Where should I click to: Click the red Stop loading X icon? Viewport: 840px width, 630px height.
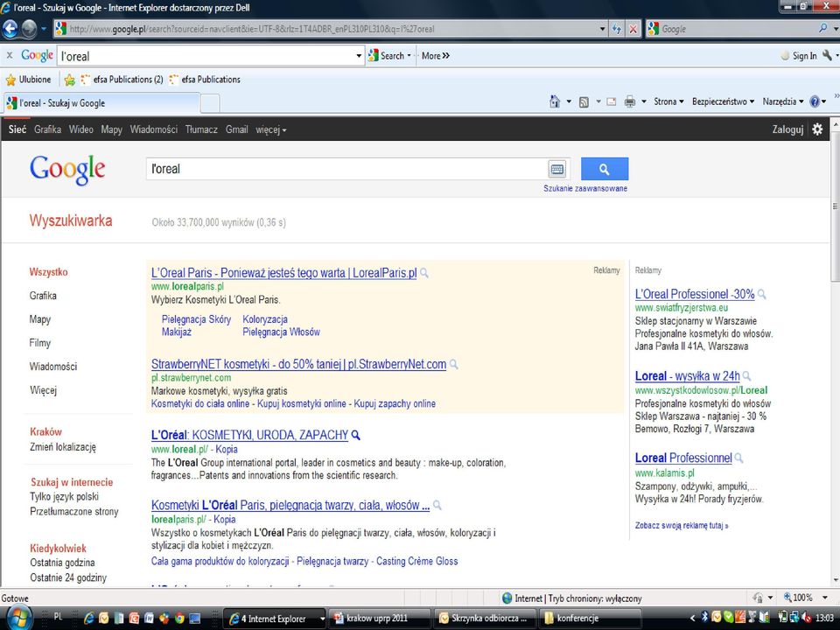point(633,29)
